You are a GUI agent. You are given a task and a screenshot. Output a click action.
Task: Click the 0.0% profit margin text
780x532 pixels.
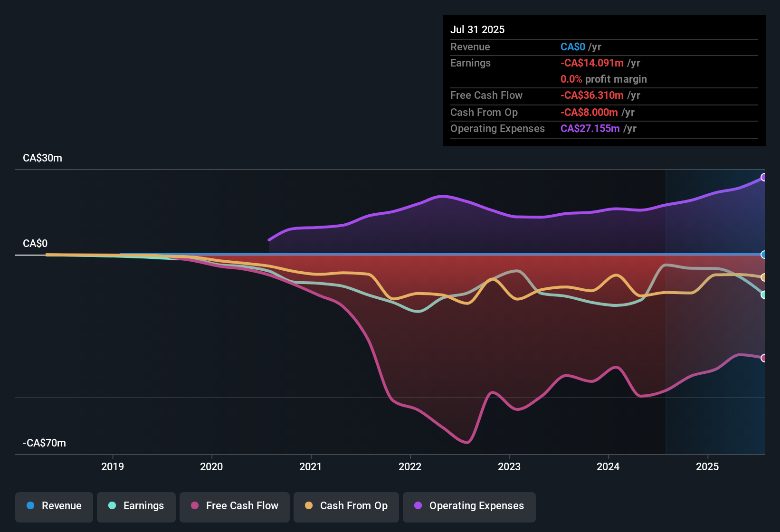pyautogui.click(x=604, y=79)
